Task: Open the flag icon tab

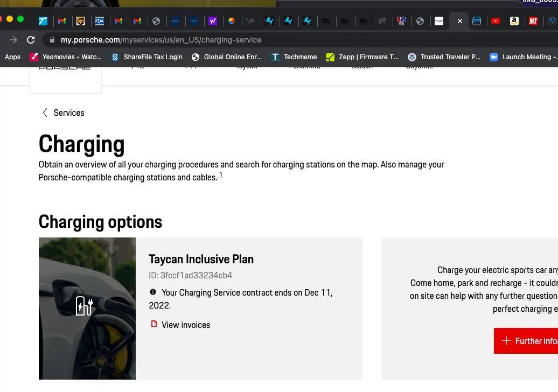Action: [401, 21]
